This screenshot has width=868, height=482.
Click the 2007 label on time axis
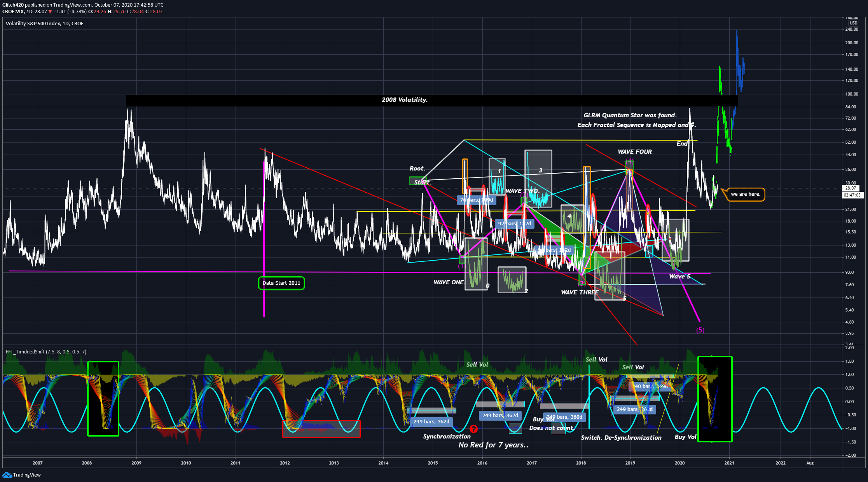pos(37,463)
